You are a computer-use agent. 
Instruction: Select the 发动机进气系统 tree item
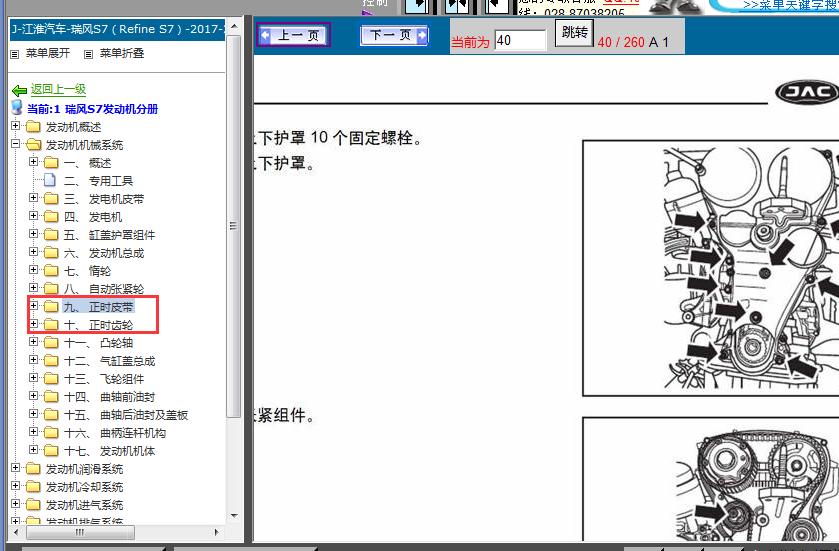click(x=85, y=505)
